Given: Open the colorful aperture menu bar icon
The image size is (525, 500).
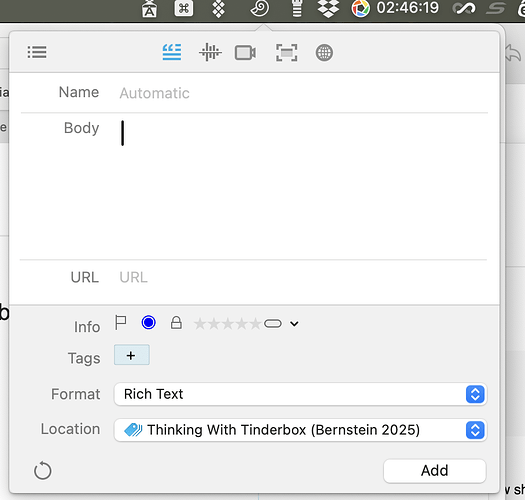Looking at the screenshot, I should [x=360, y=8].
